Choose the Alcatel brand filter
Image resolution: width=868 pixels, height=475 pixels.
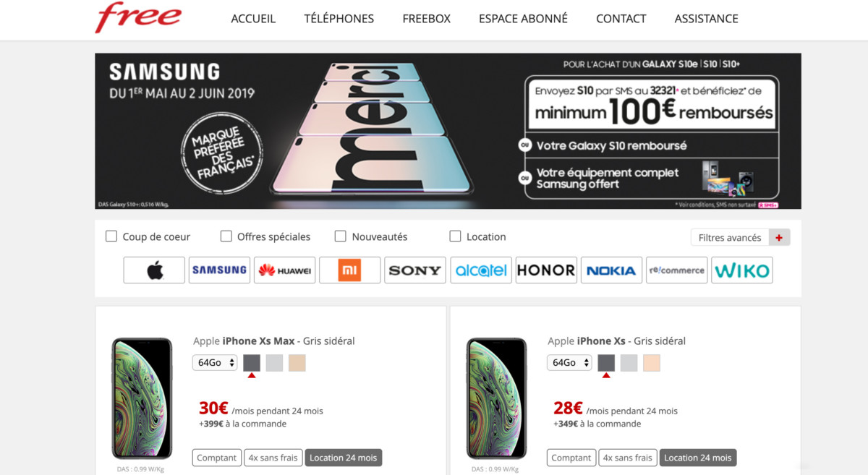481,270
